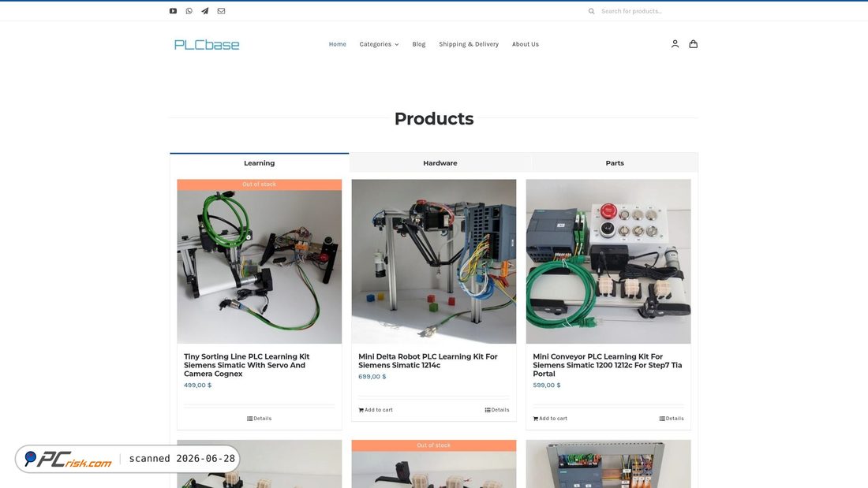Viewport: 868px width, 488px height.
Task: Open the Blog menu item
Action: click(418, 44)
